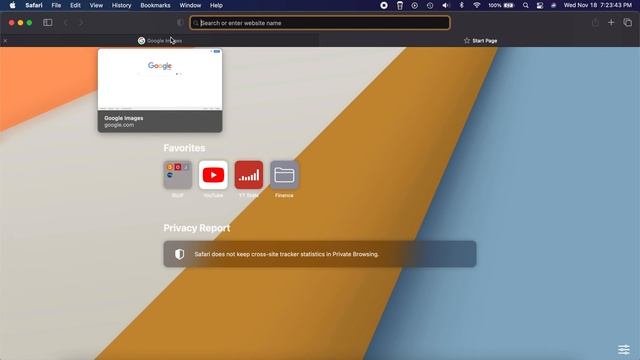Open the Share button
Screen dimensions: 640x360
(x=595, y=22)
